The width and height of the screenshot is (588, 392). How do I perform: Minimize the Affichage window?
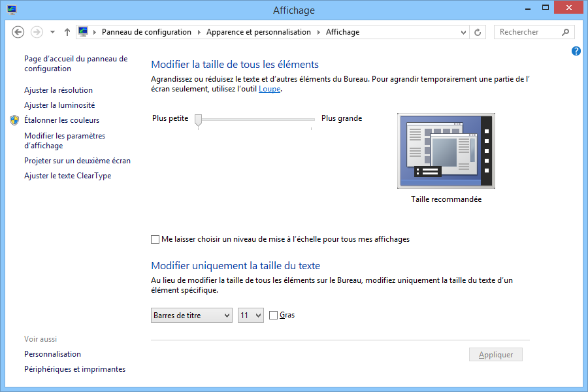pos(528,8)
